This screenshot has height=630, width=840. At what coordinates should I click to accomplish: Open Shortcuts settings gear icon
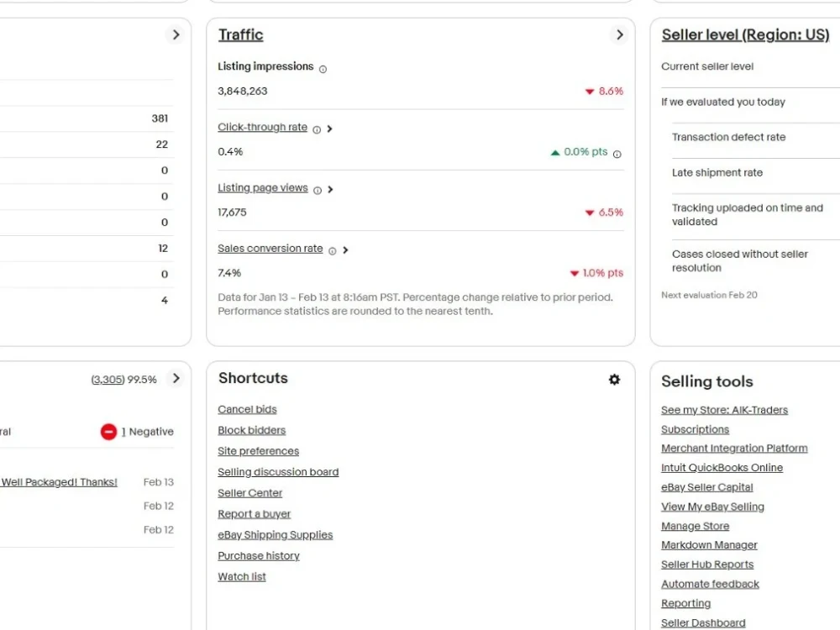coord(615,380)
